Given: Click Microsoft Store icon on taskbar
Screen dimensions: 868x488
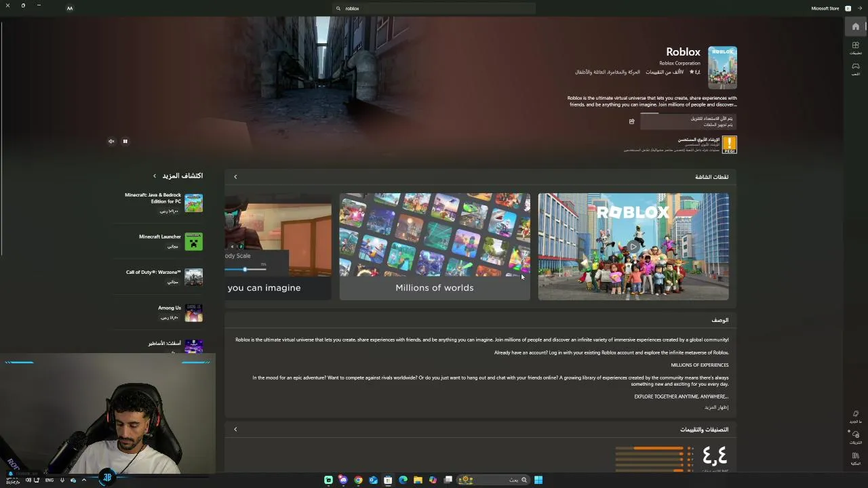Looking at the screenshot, I should (388, 480).
